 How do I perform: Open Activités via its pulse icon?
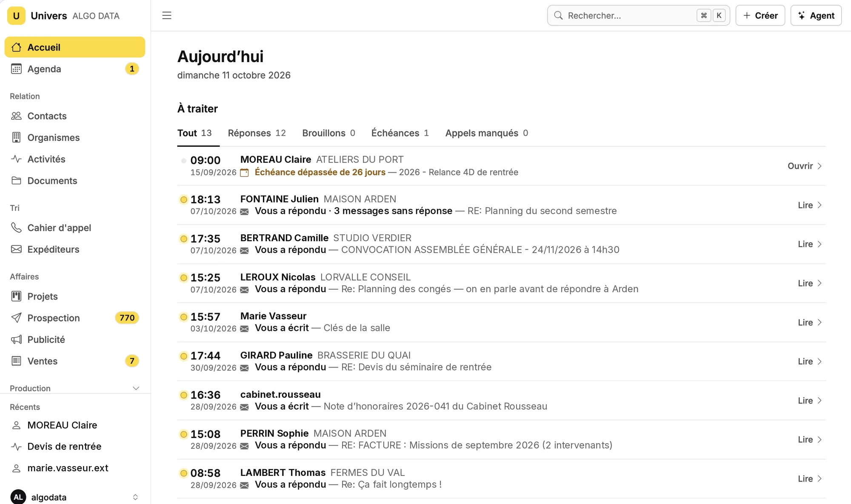pos(17,159)
